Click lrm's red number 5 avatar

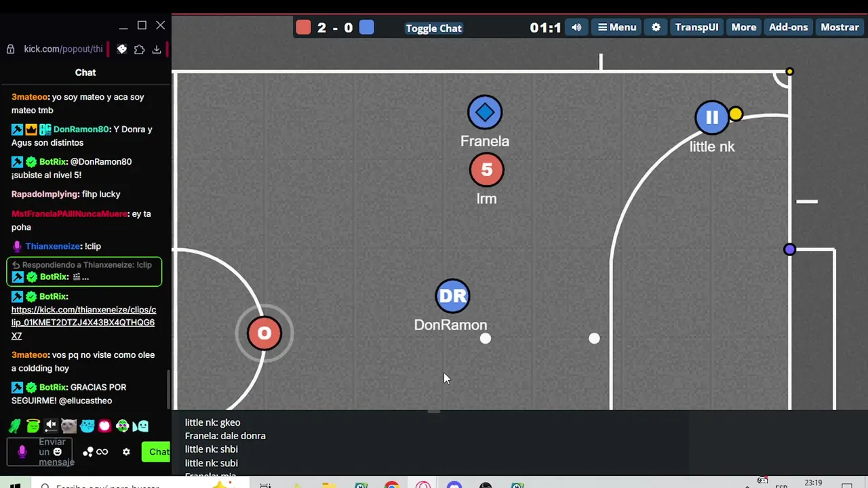(x=487, y=170)
